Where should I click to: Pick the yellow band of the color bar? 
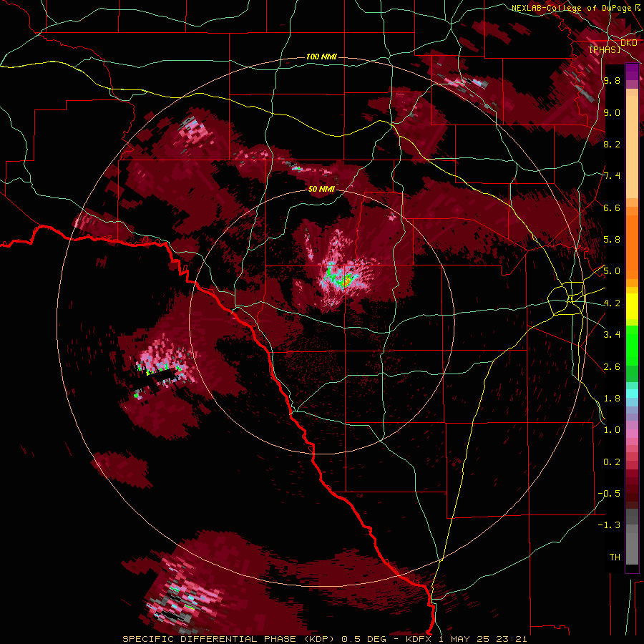[632, 306]
